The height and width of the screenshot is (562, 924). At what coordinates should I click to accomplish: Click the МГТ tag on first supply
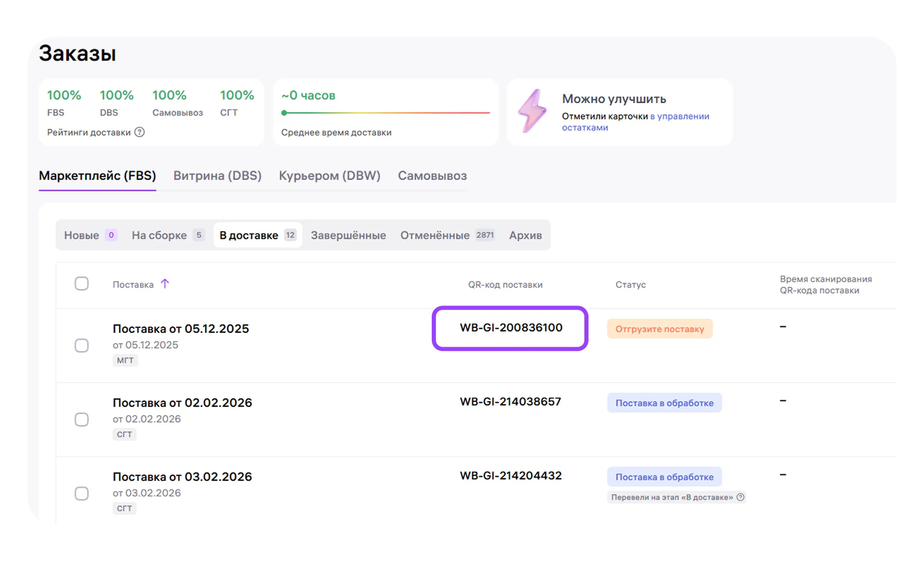tap(125, 360)
